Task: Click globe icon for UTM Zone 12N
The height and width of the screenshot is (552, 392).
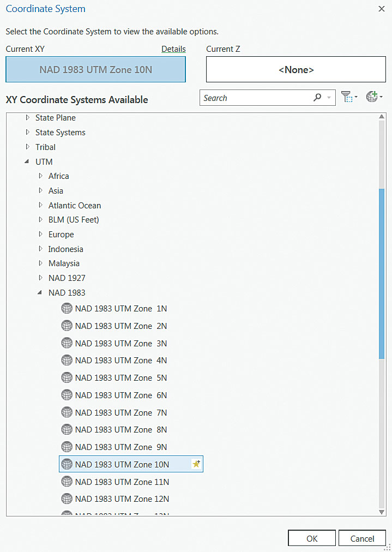Action: pos(67,499)
